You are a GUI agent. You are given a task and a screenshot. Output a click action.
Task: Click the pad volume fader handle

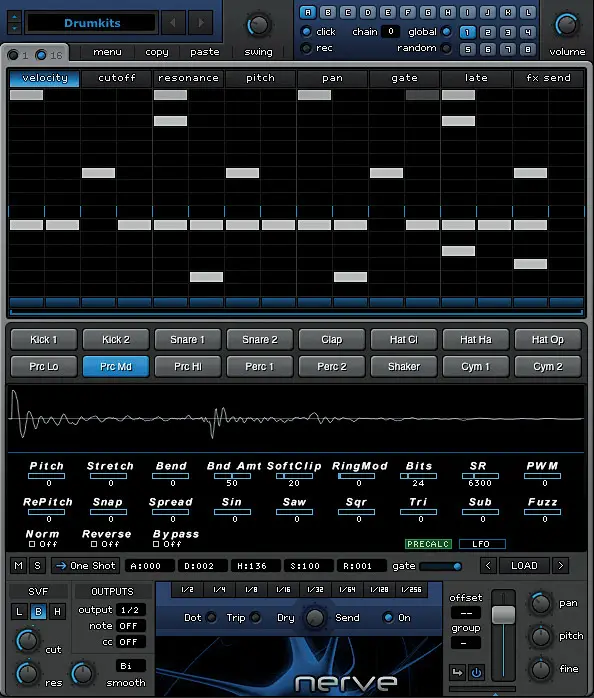(x=504, y=614)
